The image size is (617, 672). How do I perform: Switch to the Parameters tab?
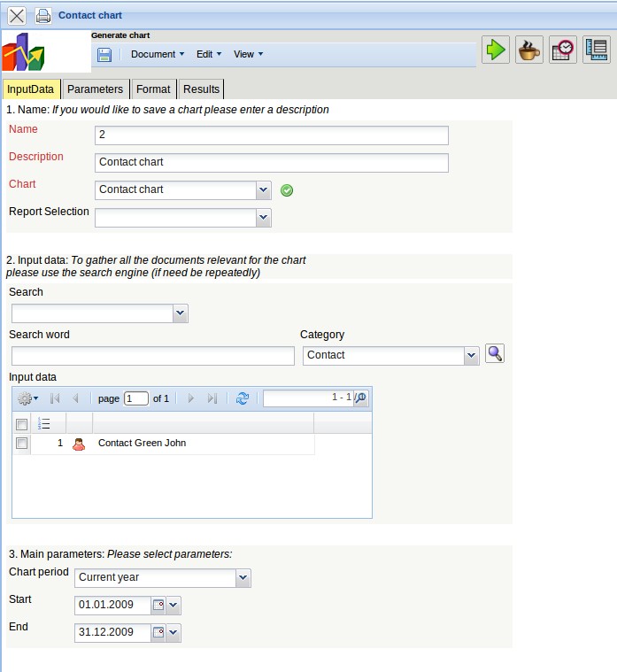click(x=95, y=89)
